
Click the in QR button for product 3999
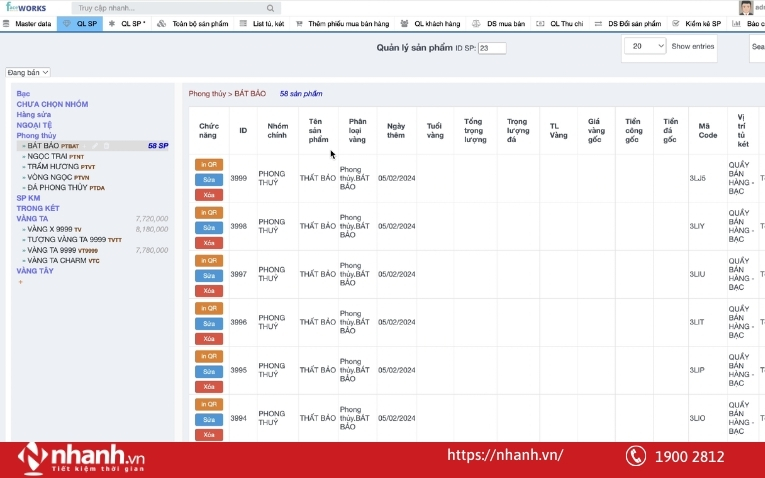209,164
